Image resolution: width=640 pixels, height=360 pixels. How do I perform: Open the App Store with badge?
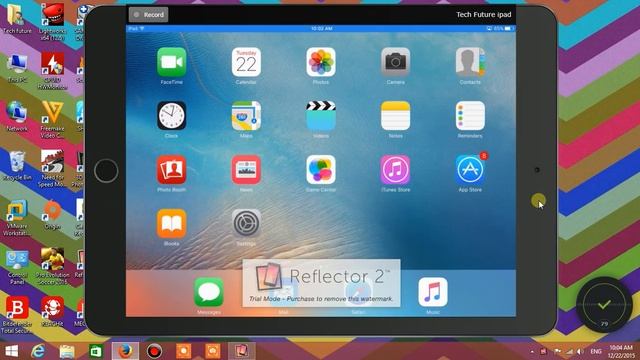point(470,170)
